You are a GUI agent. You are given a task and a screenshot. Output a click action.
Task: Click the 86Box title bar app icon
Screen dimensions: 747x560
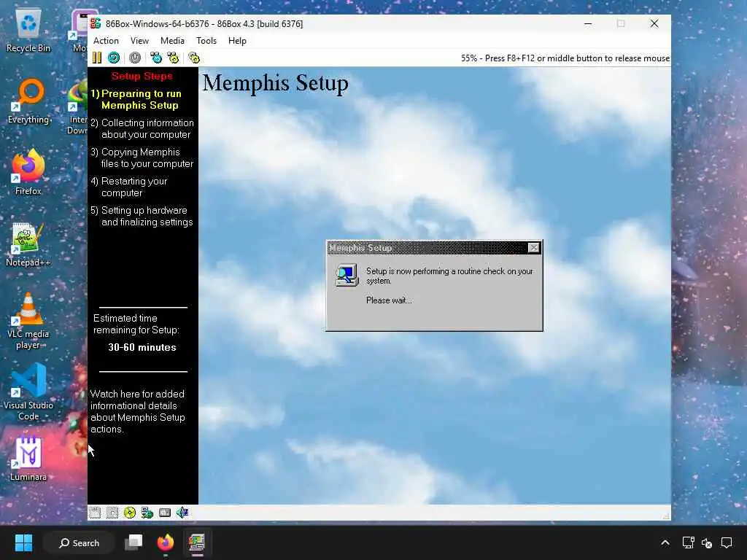click(96, 23)
